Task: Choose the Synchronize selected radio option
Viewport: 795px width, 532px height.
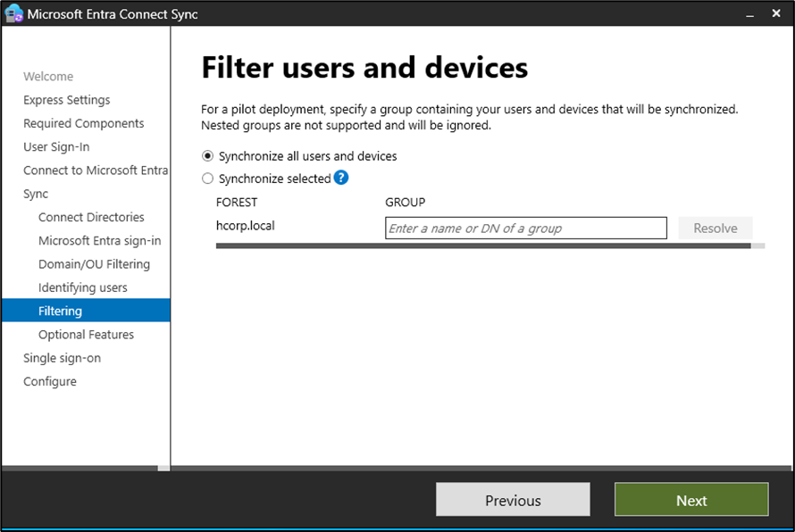Action: click(x=208, y=179)
